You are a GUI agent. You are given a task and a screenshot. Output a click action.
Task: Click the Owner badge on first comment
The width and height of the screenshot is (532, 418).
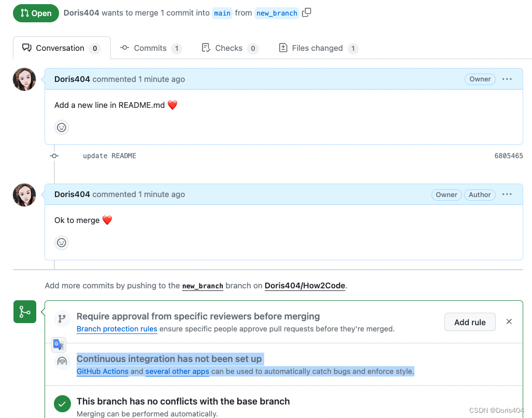tap(480, 79)
